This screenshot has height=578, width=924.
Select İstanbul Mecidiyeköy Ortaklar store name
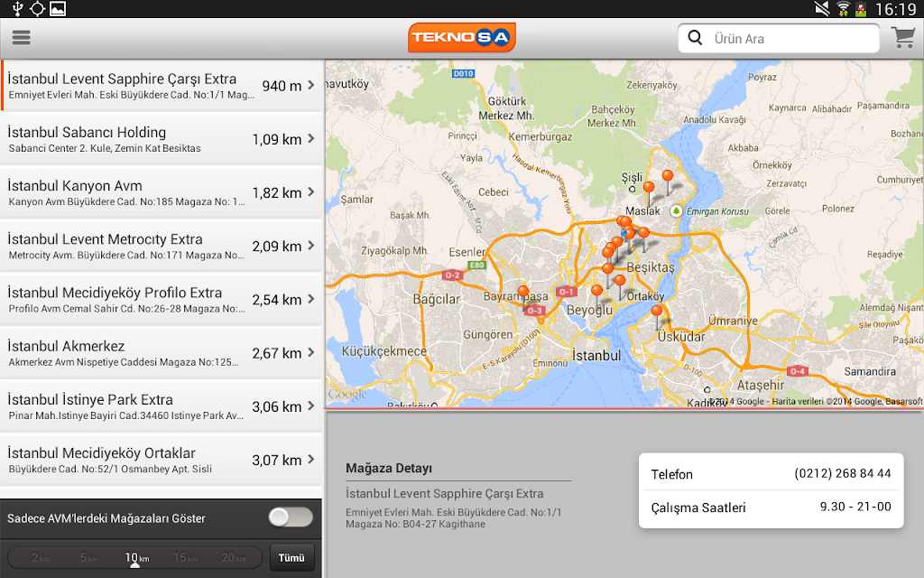click(x=101, y=453)
